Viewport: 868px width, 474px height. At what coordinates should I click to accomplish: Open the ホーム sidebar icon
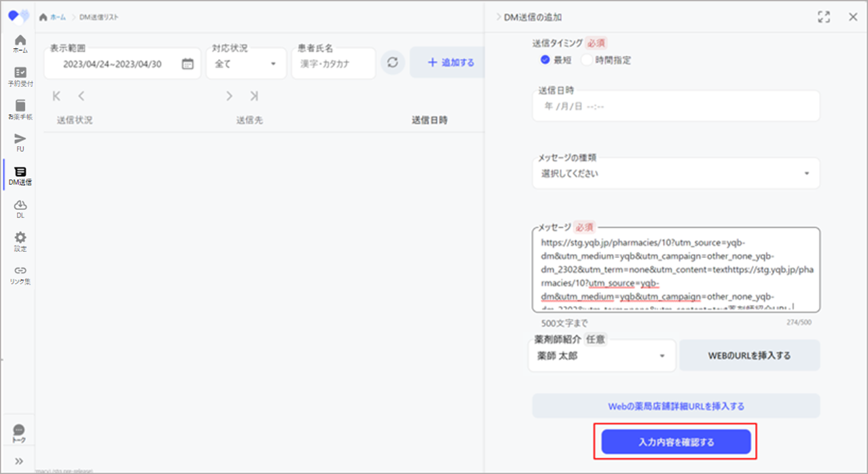(20, 42)
